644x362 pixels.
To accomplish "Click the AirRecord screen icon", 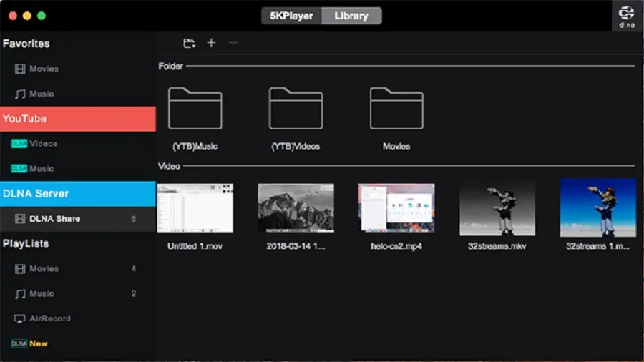I will [x=19, y=319].
